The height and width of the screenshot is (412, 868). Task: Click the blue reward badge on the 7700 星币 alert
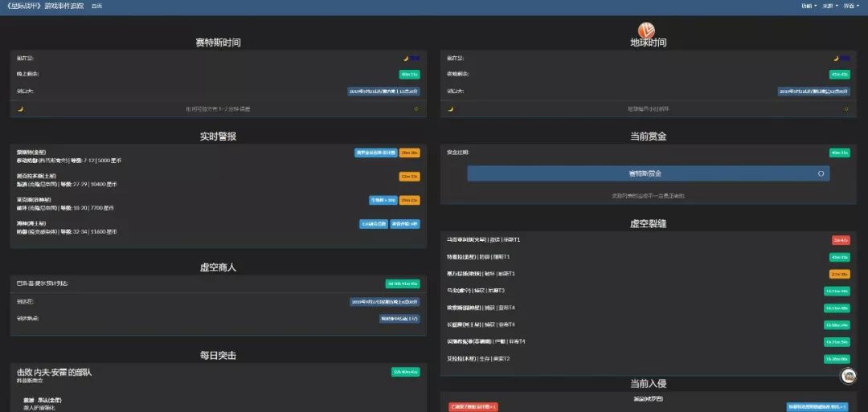click(x=383, y=200)
